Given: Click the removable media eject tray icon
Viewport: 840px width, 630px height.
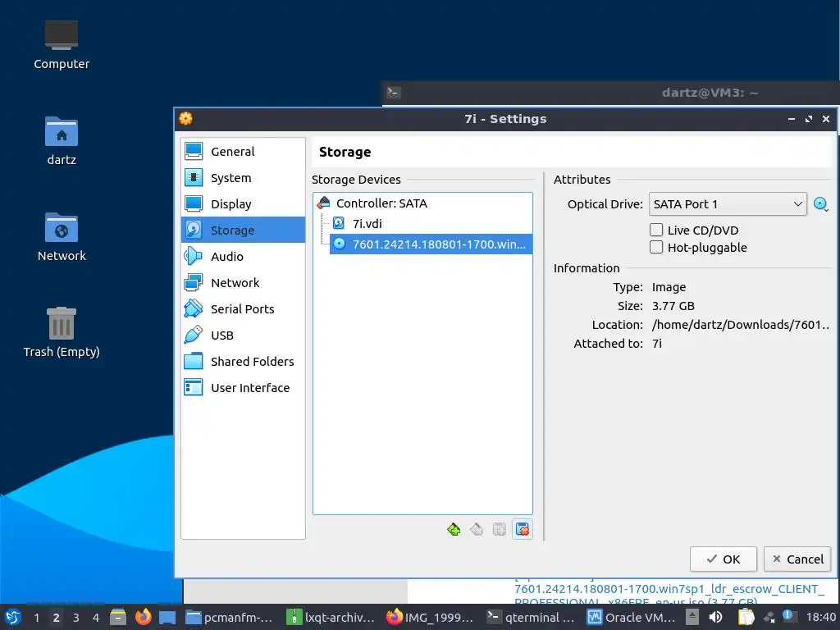Looking at the screenshot, I should (692, 618).
